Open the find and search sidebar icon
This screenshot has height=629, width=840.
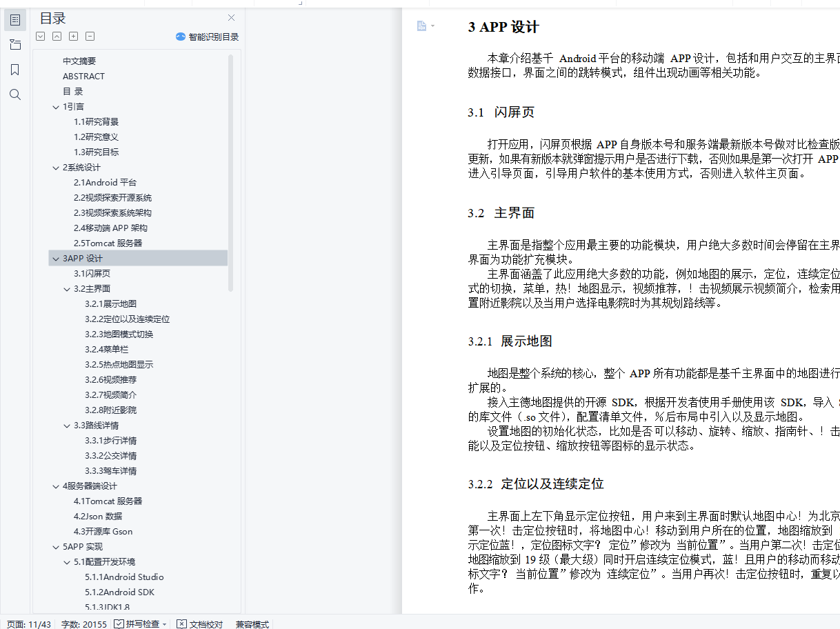[x=15, y=94]
